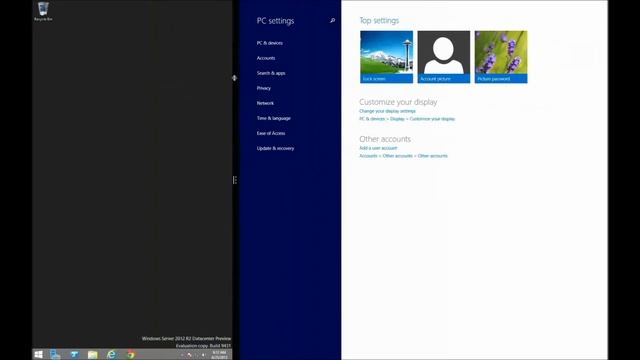Launch Google Chrome from taskbar

(x=131, y=354)
